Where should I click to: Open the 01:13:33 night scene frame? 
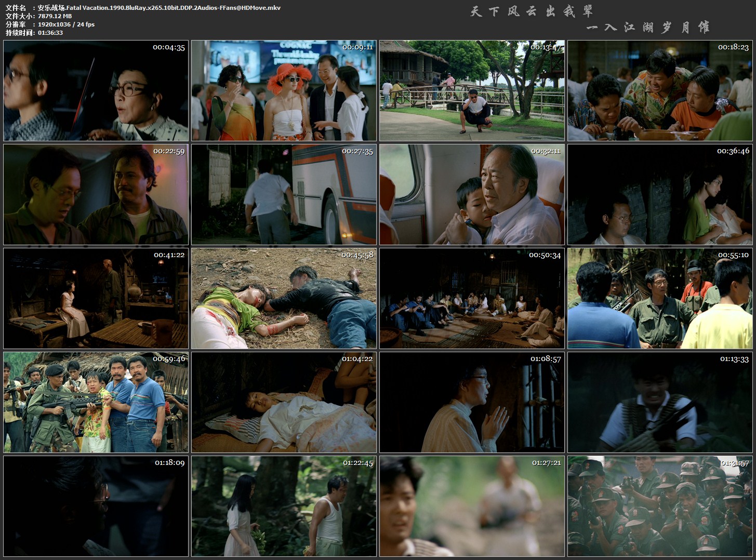coord(660,402)
